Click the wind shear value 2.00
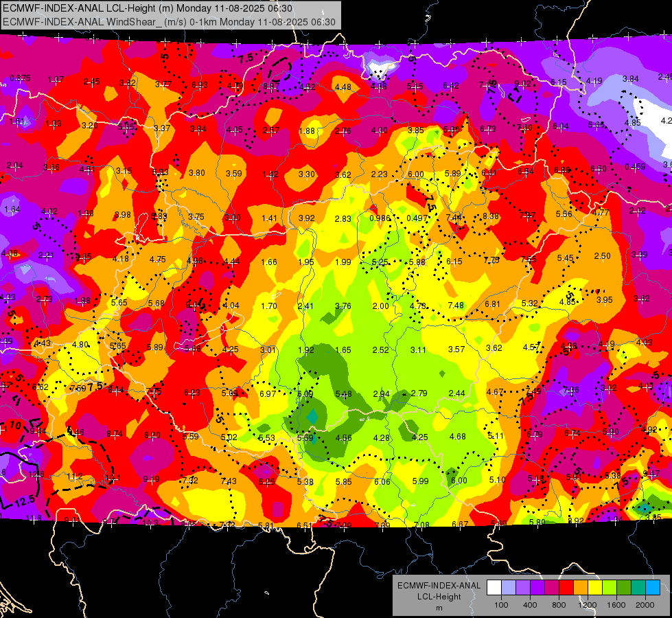This screenshot has width=672, height=618. pyautogui.click(x=380, y=306)
